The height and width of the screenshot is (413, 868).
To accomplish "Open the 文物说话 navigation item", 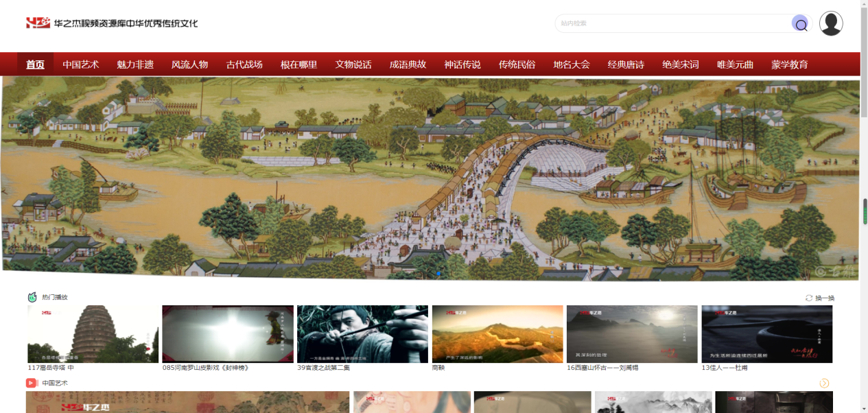I will tap(353, 64).
